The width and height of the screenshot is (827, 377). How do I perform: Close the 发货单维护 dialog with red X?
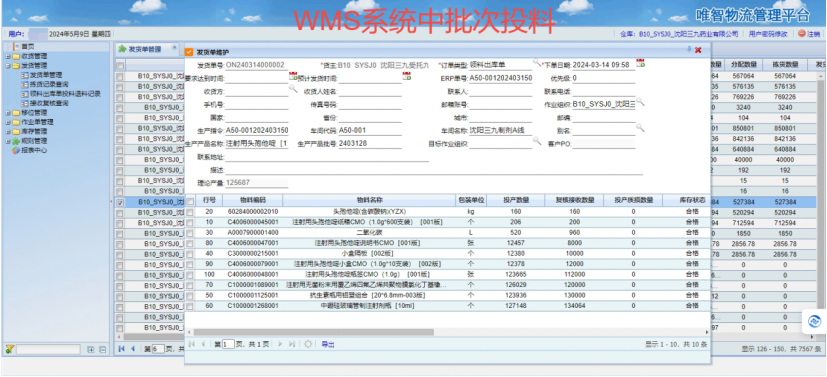[698, 50]
